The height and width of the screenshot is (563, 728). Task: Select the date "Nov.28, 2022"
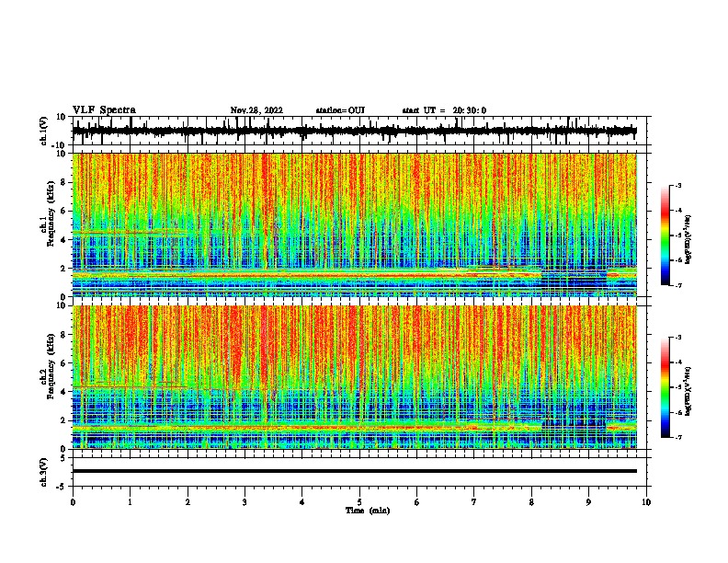pos(256,110)
